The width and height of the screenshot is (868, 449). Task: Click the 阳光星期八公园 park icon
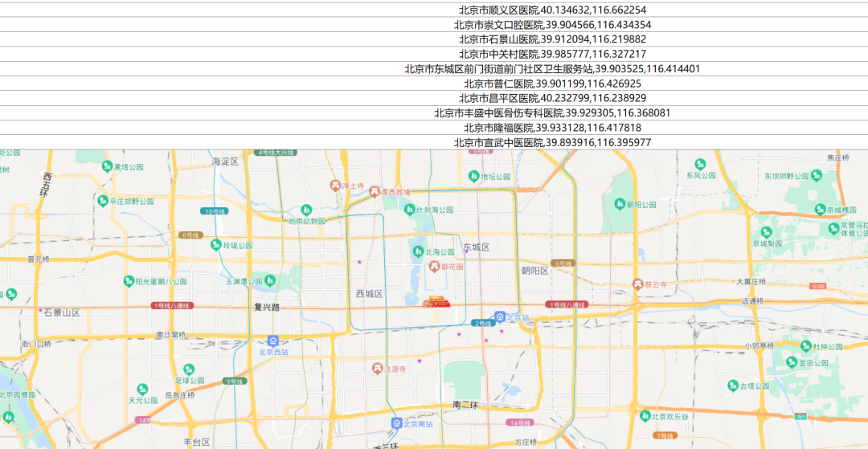129,281
